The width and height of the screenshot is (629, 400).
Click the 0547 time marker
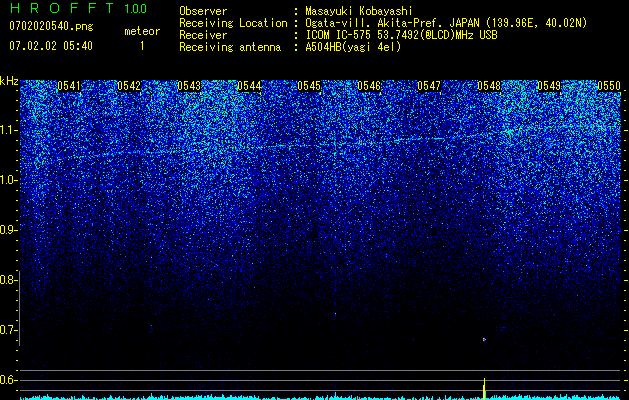click(429, 86)
